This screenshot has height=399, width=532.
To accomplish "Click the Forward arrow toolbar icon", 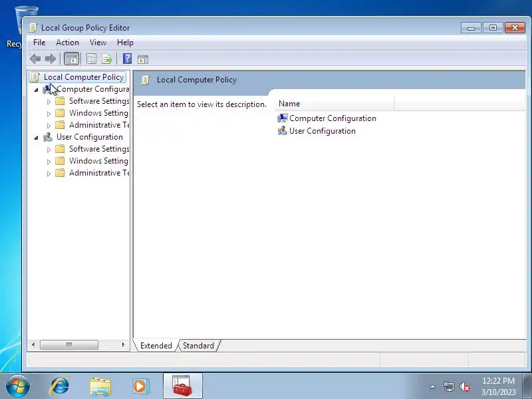I will [x=51, y=59].
